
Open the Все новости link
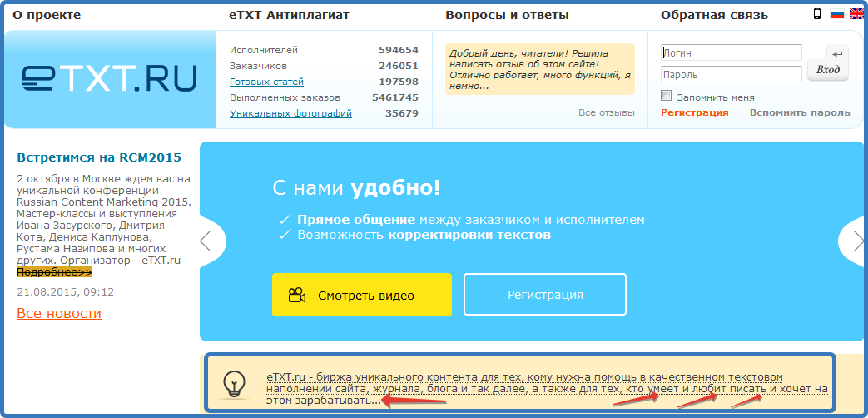pyautogui.click(x=59, y=313)
